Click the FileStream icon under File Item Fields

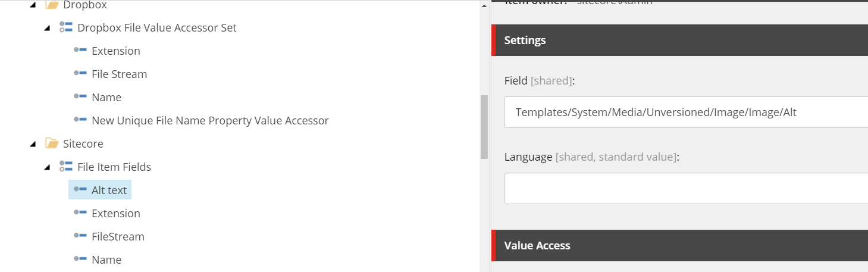click(80, 236)
